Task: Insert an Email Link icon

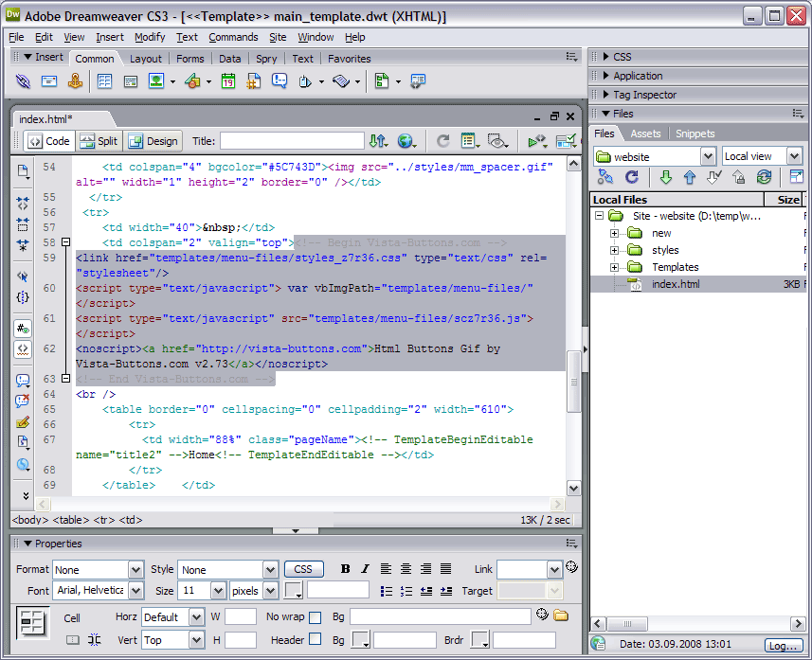Action: point(49,81)
